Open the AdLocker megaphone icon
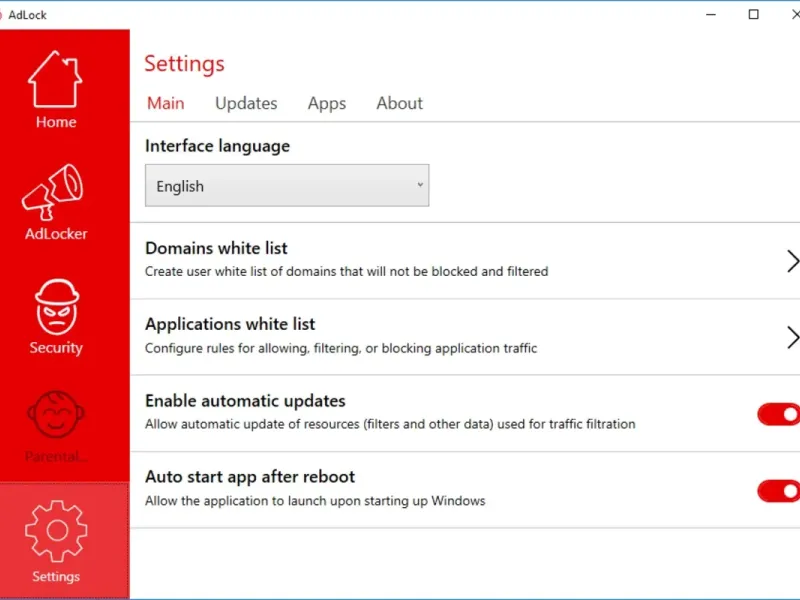The width and height of the screenshot is (800, 600). point(53,192)
